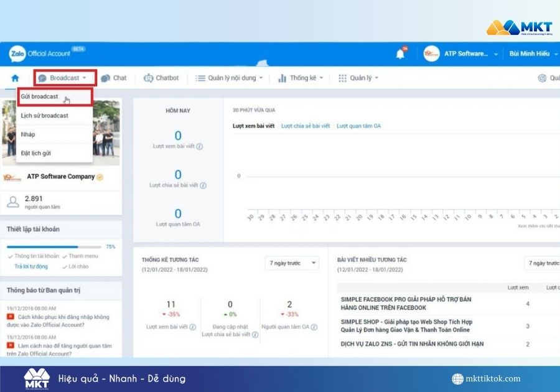Switch to Lượt xem bài viết chart tab

point(254,126)
